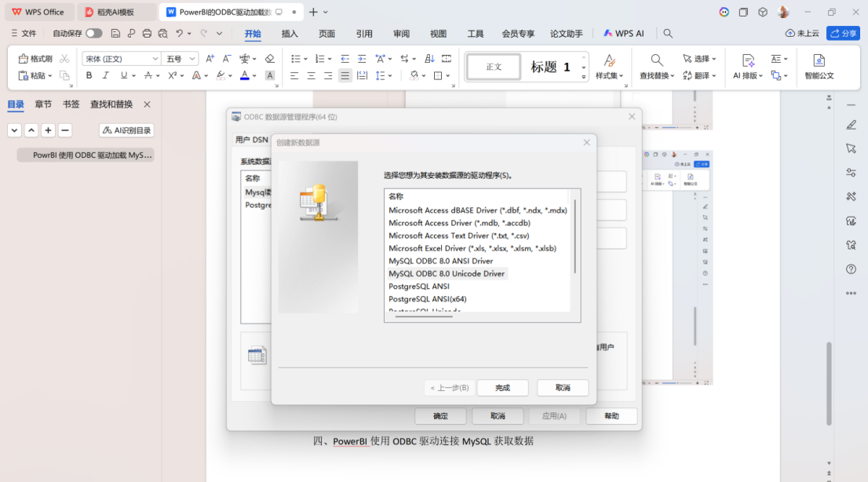Open Find and Replace (查找替换)

[657, 67]
